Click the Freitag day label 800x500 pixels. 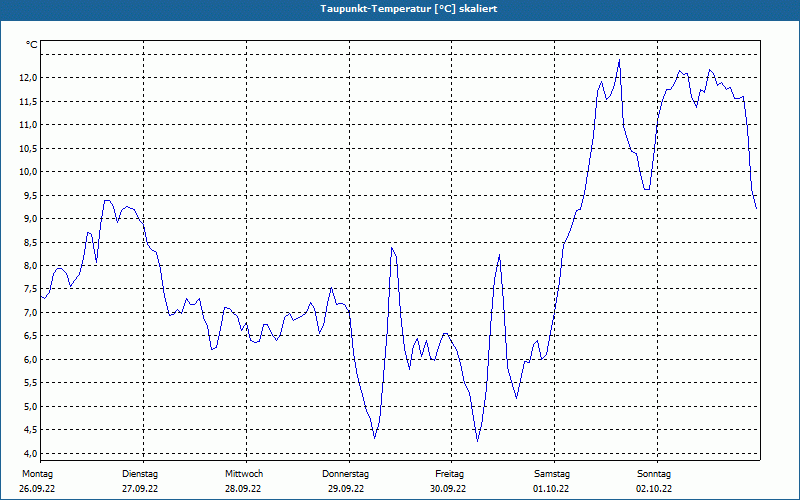pyautogui.click(x=449, y=474)
